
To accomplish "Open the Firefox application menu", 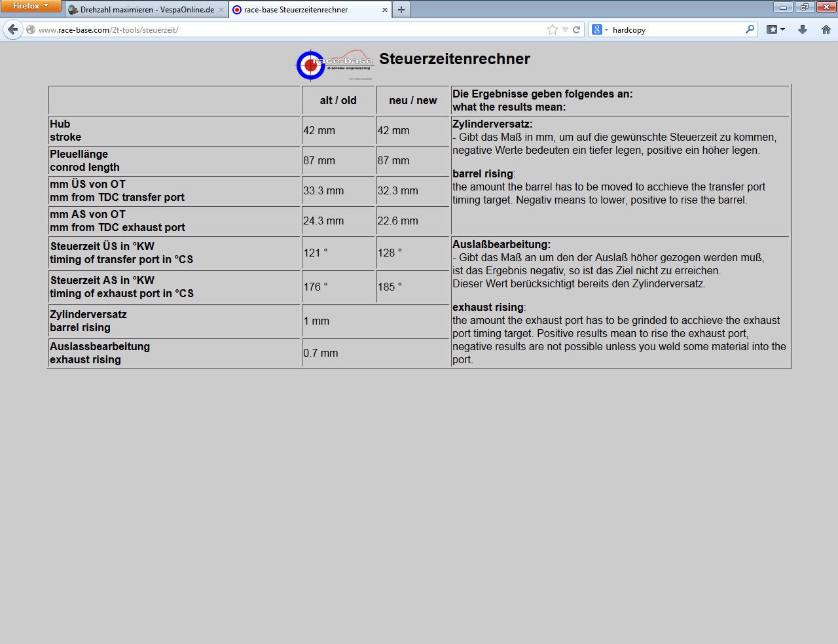I will (x=30, y=6).
